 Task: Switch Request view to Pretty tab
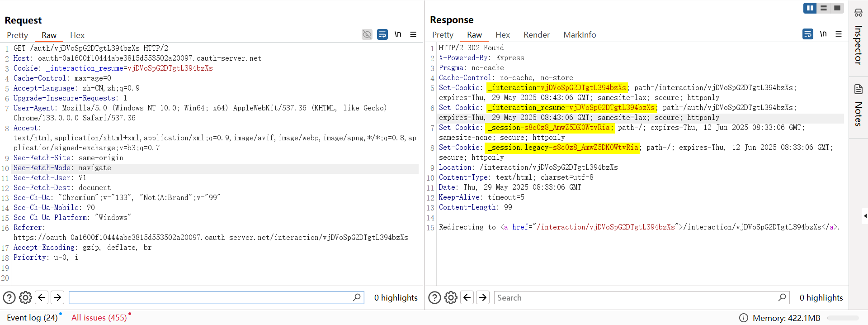point(17,35)
